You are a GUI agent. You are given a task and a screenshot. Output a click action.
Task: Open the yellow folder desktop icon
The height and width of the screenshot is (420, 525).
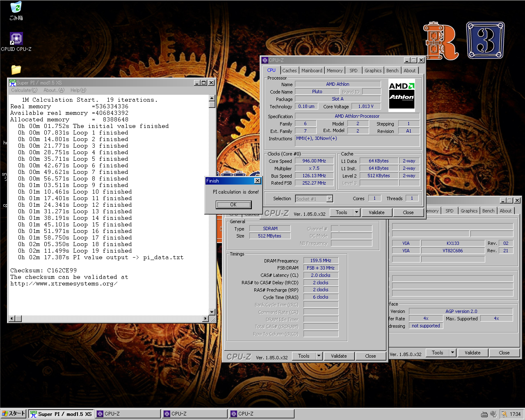(x=16, y=69)
